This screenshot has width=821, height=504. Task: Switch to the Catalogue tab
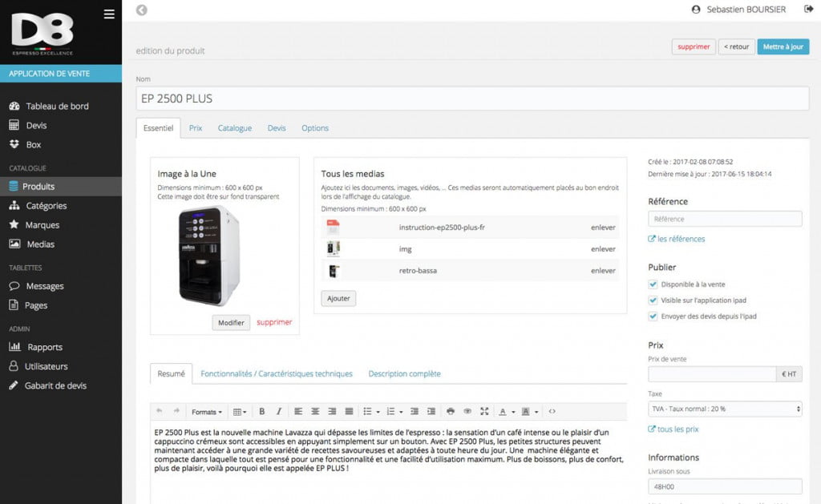point(235,128)
